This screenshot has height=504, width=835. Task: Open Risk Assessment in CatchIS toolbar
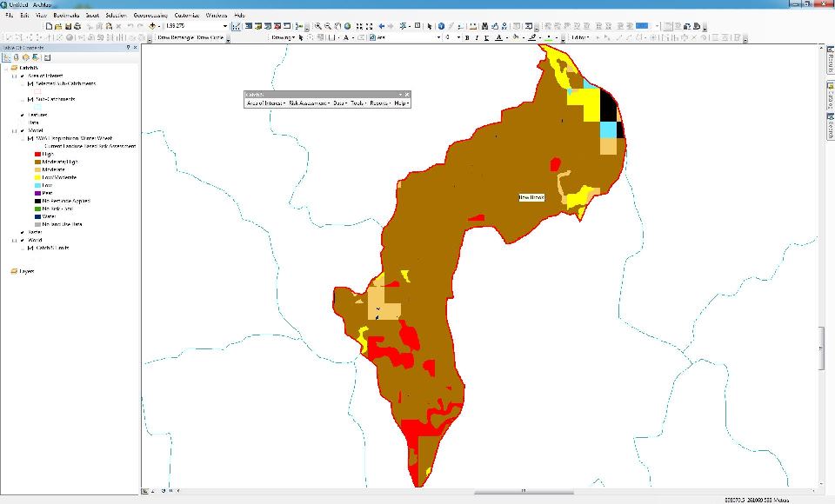click(x=307, y=103)
